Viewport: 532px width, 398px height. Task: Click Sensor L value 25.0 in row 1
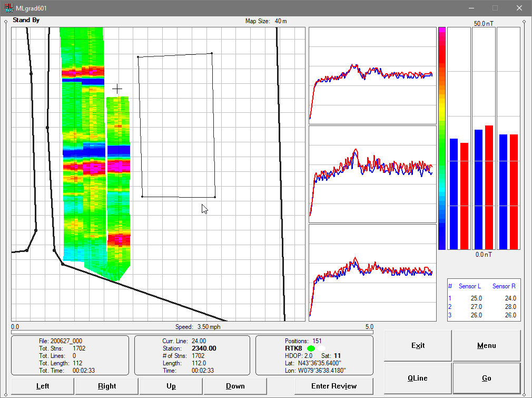click(476, 298)
